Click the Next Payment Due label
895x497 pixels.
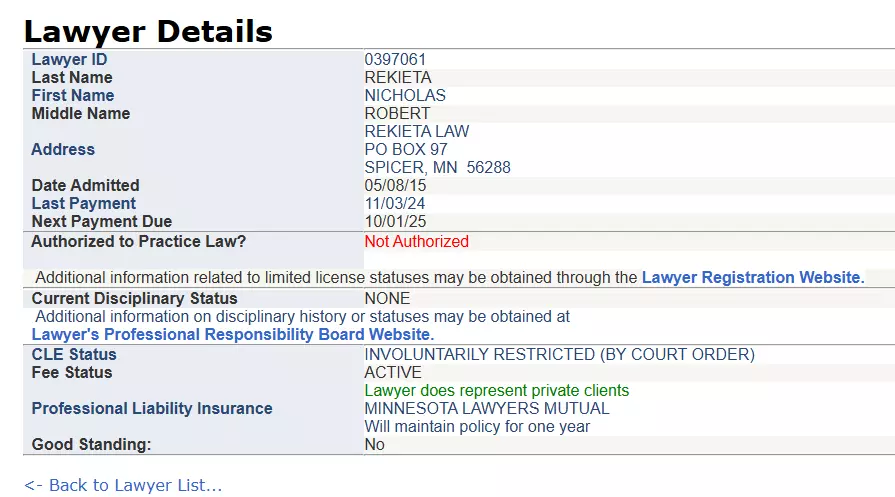tap(102, 221)
